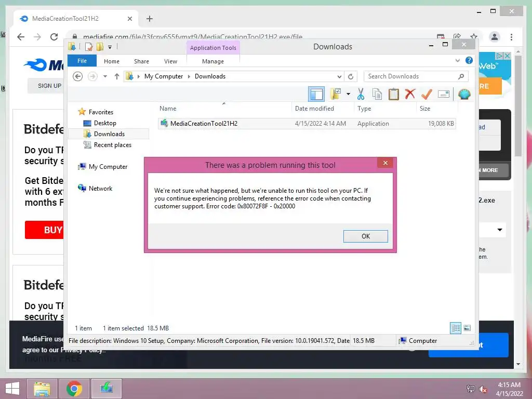
Task: Reload the MediaFire page in Chrome
Action: (54, 37)
